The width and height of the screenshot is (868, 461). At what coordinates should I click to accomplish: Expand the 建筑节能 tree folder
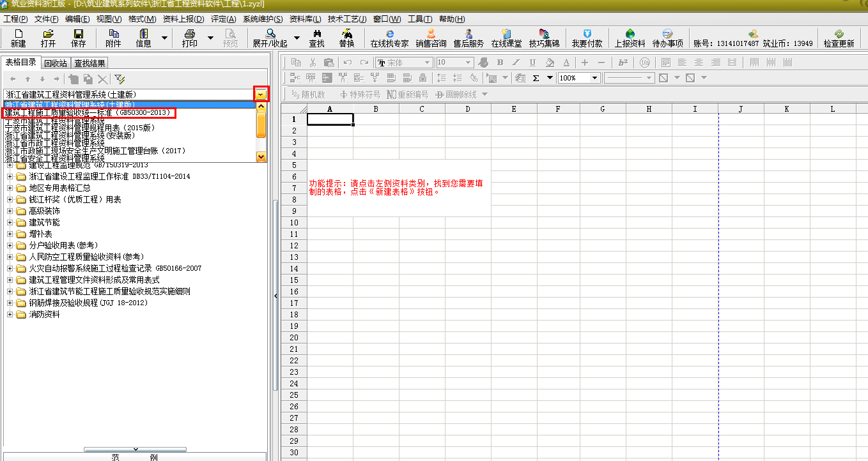(x=10, y=222)
